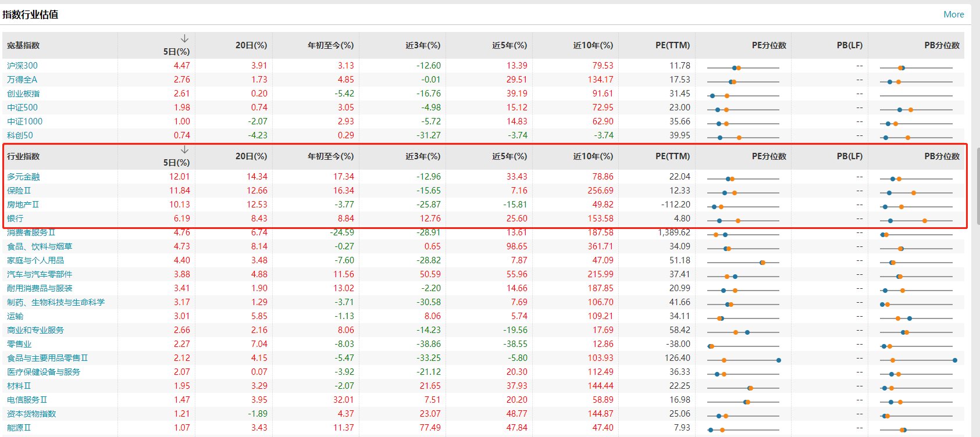This screenshot has width=980, height=437.
Task: Click 近5年 value 39.19 in 创业板指 row
Action: pos(517,94)
